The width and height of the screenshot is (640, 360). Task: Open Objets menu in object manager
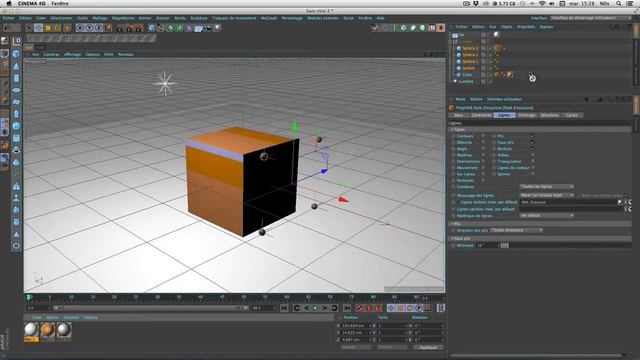coord(507,27)
